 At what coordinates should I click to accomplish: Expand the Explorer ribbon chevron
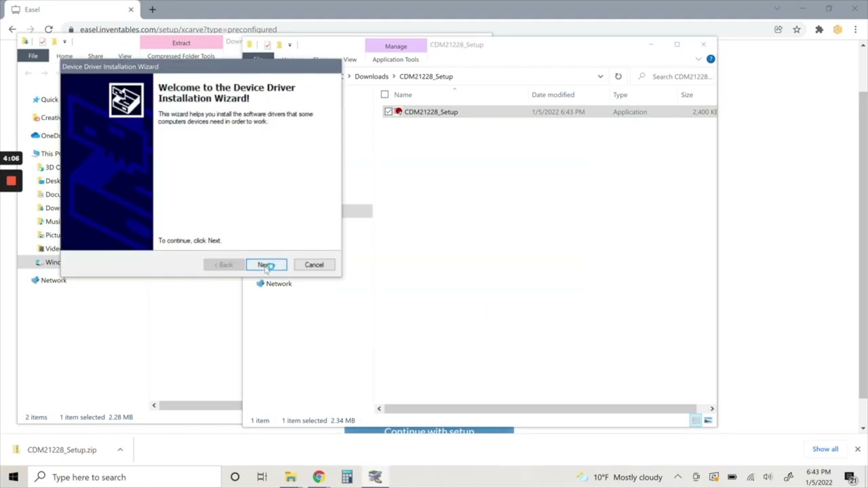[698, 59]
